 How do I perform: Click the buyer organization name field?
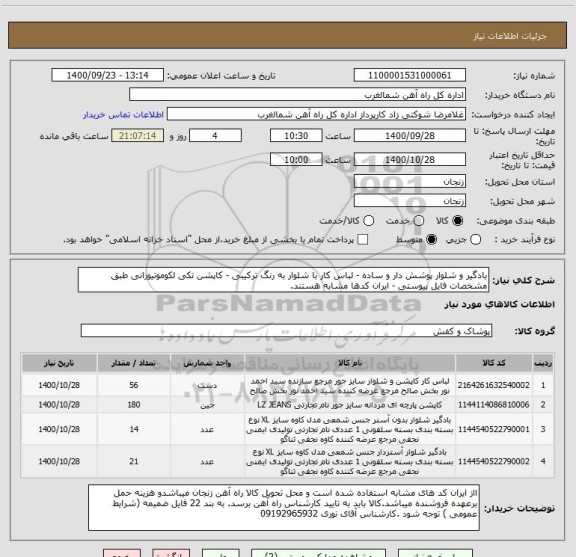click(x=298, y=95)
